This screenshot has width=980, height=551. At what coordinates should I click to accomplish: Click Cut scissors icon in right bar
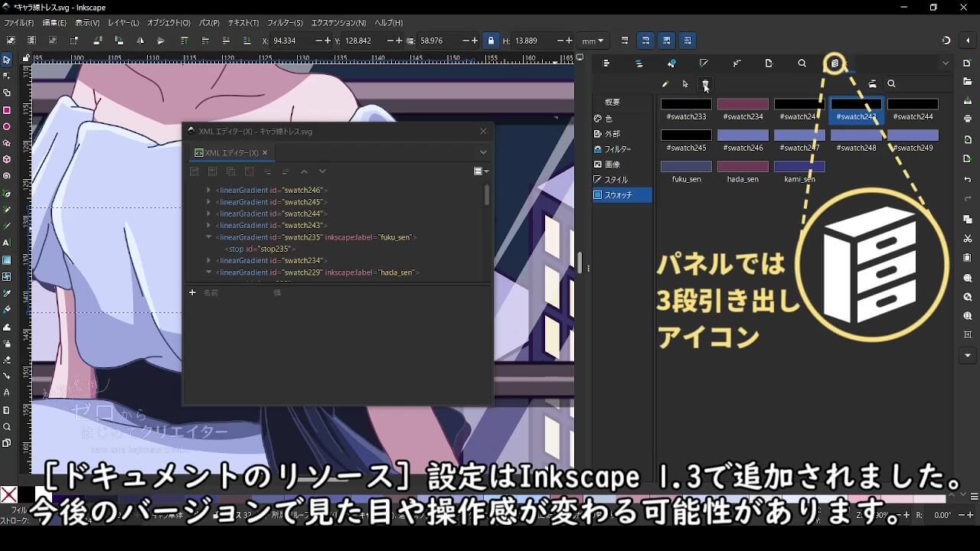(x=968, y=239)
